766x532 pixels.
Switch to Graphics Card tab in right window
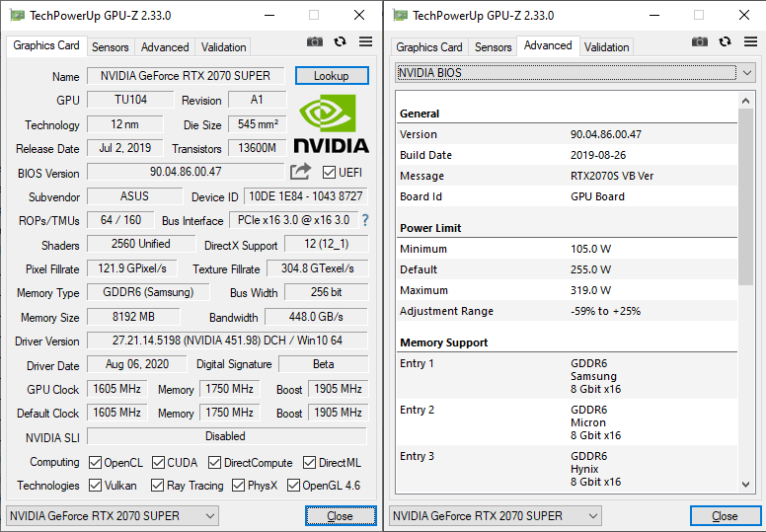429,47
